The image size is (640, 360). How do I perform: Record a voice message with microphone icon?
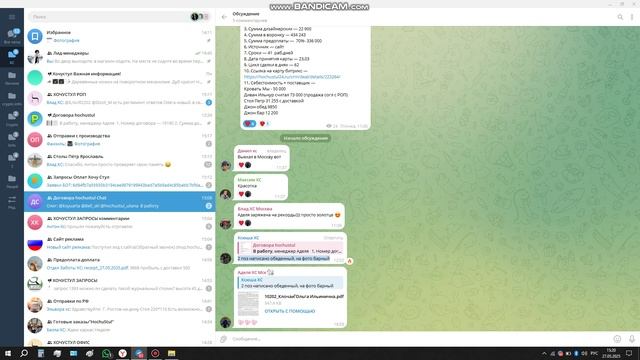(631, 339)
